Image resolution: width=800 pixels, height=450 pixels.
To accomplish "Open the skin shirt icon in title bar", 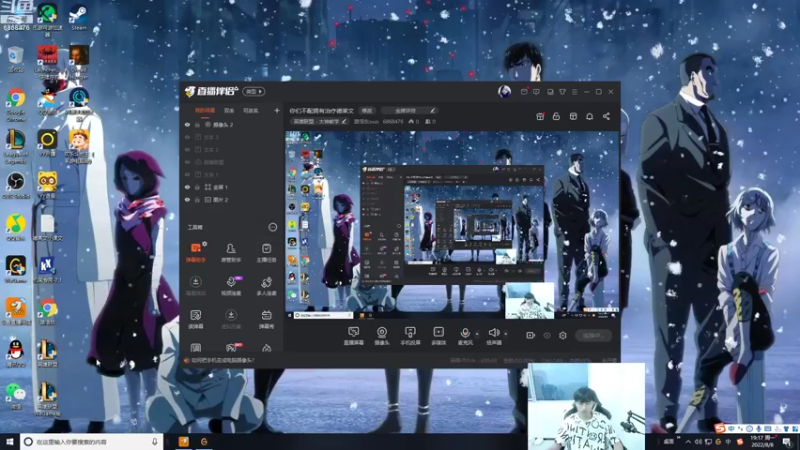I will click(x=562, y=92).
